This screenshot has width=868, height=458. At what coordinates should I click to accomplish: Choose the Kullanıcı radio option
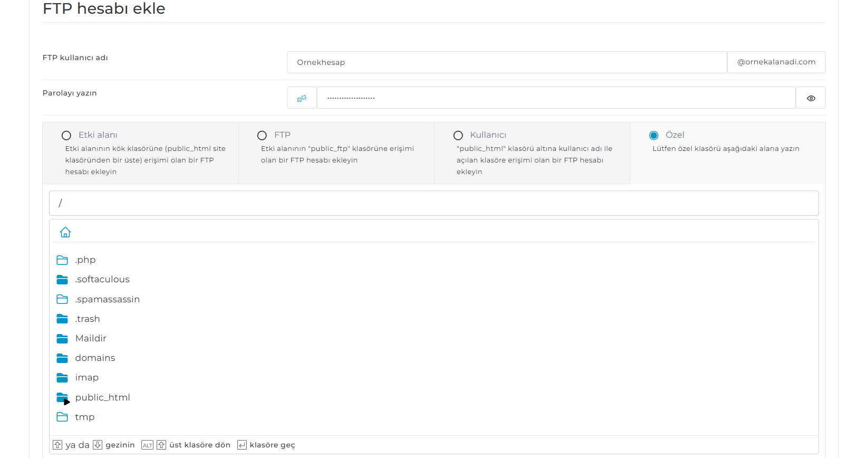coord(458,136)
